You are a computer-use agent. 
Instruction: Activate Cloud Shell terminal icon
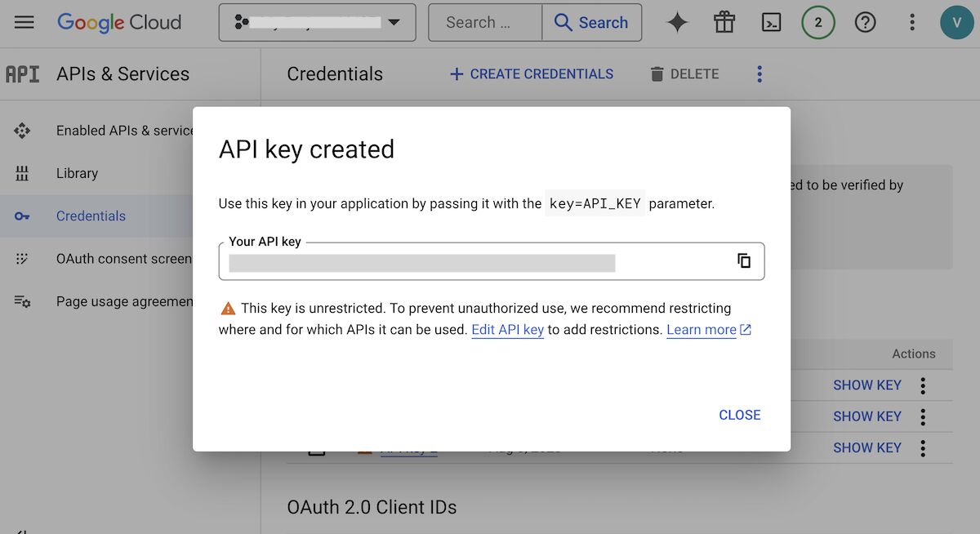click(x=771, y=22)
